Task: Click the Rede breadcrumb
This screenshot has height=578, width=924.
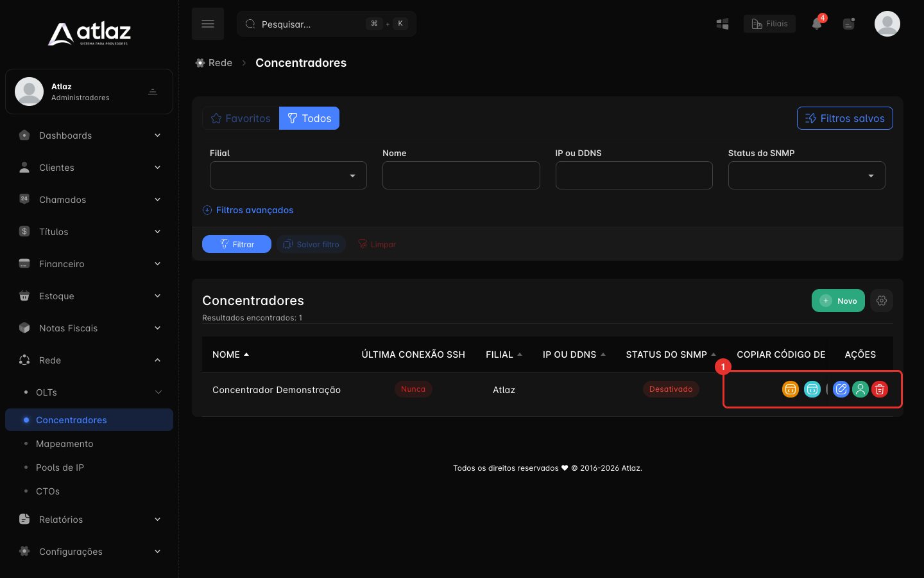Action: [x=214, y=63]
